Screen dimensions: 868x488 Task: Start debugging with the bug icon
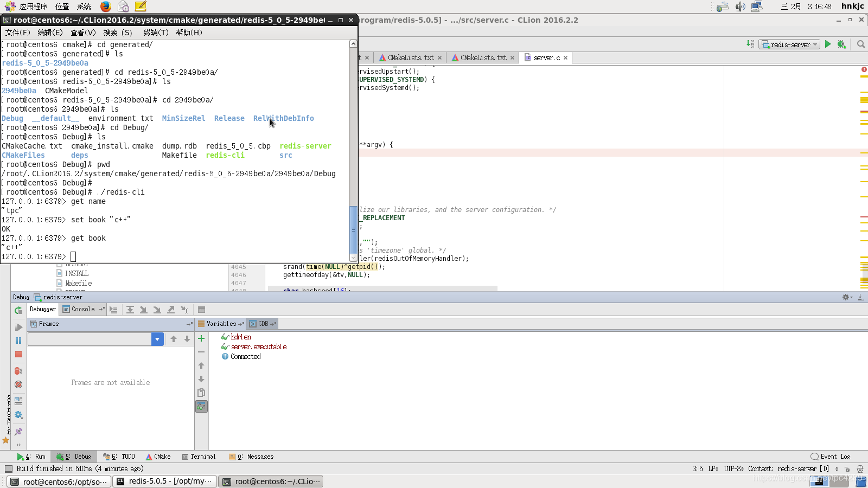841,44
